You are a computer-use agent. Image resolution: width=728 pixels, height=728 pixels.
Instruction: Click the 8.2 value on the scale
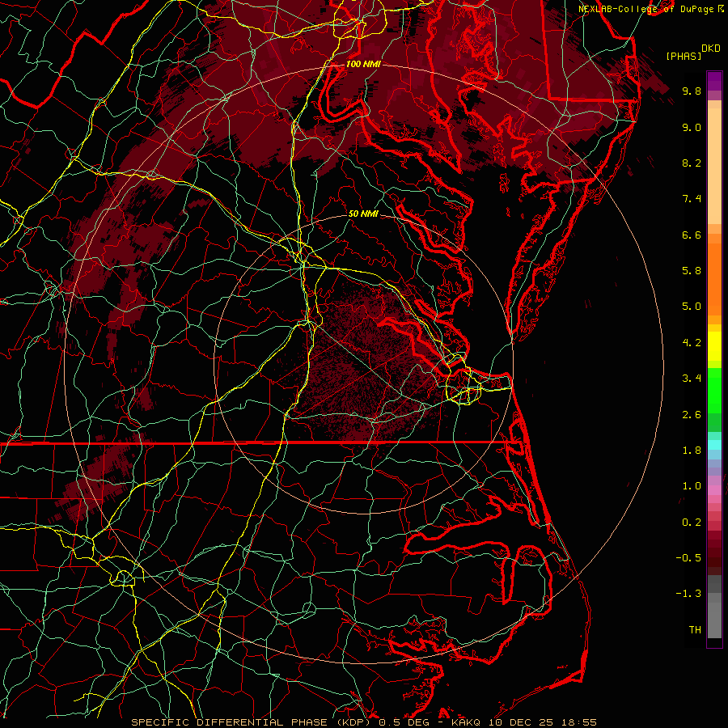pyautogui.click(x=692, y=163)
